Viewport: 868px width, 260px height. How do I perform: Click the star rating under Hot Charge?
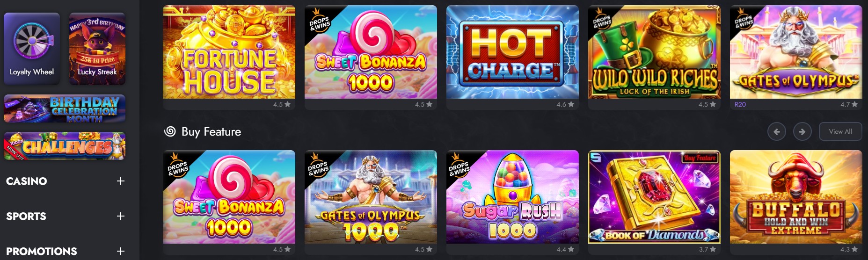click(566, 104)
